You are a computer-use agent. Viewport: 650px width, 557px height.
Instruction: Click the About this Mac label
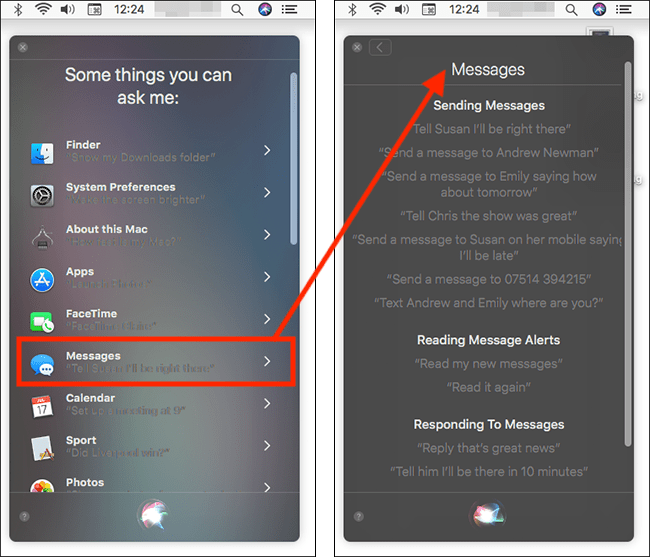[107, 229]
